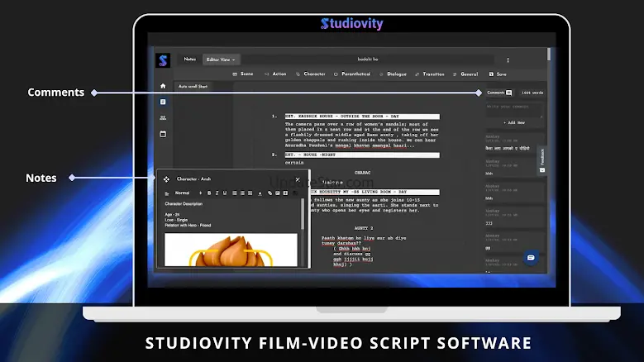Toggle the Comments panel button

499,93
